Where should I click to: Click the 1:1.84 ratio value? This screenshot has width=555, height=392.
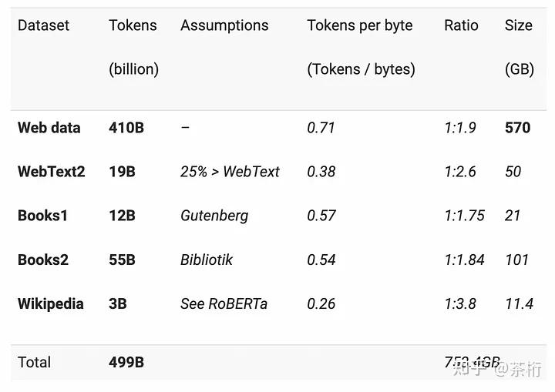point(464,260)
